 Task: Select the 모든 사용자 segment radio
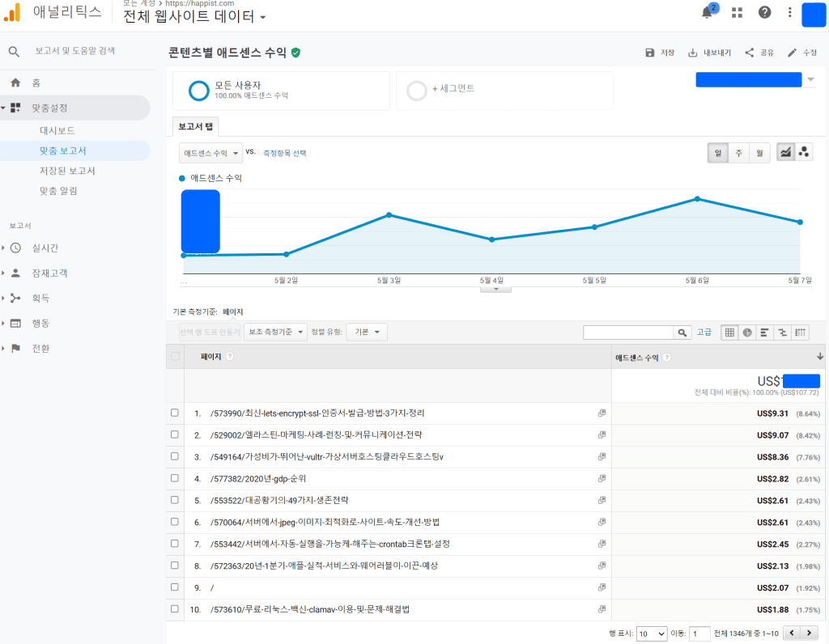tap(198, 91)
